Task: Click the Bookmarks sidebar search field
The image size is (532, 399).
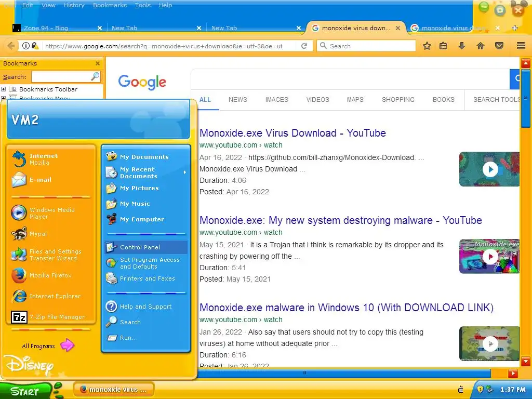Action: [66, 77]
